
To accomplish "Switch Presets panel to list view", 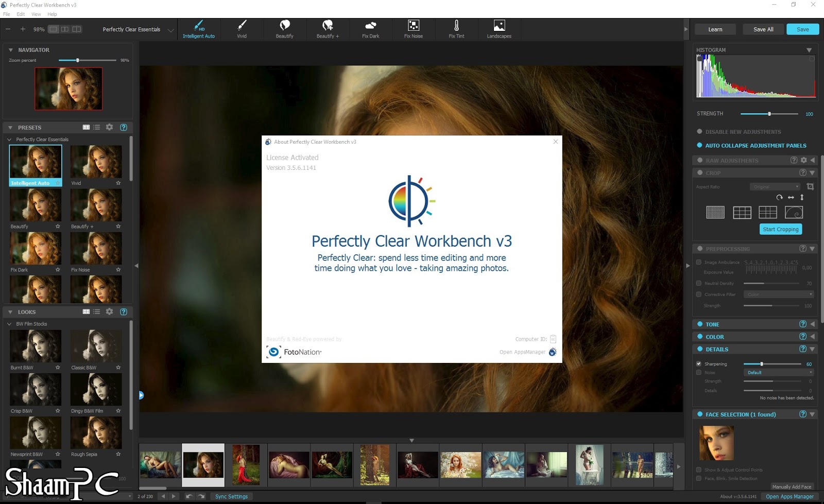I will pos(97,127).
